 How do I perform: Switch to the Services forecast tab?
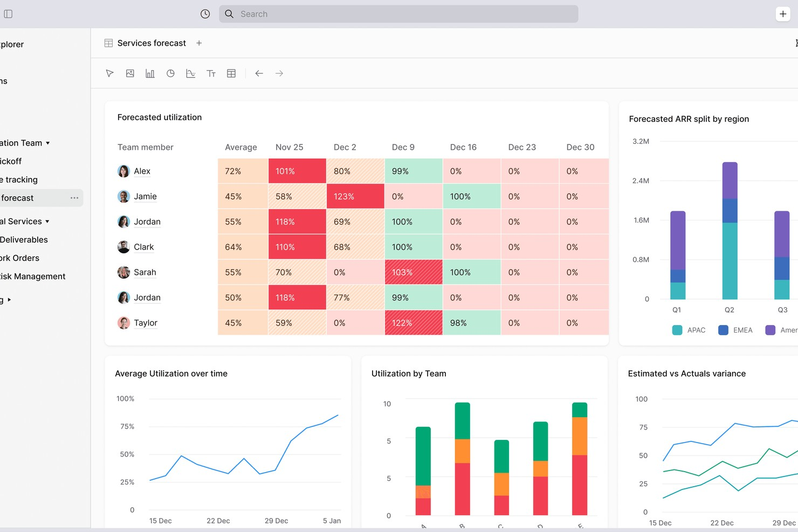tap(151, 43)
